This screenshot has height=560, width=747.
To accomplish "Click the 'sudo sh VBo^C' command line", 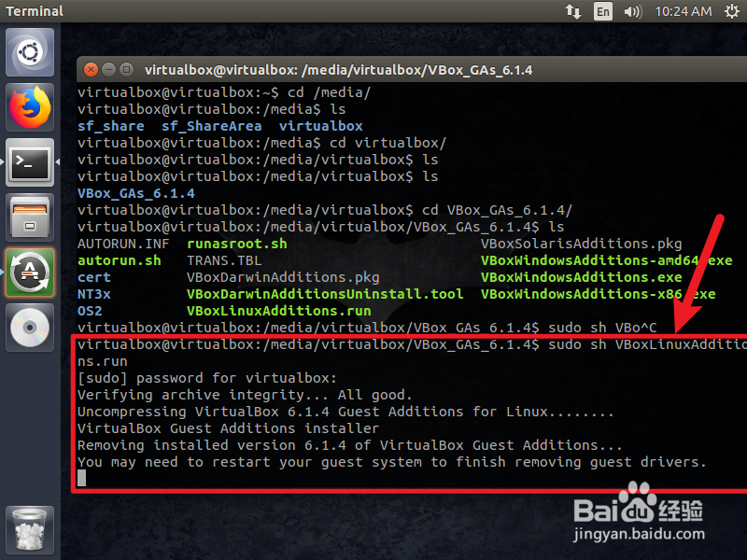I will (367, 328).
